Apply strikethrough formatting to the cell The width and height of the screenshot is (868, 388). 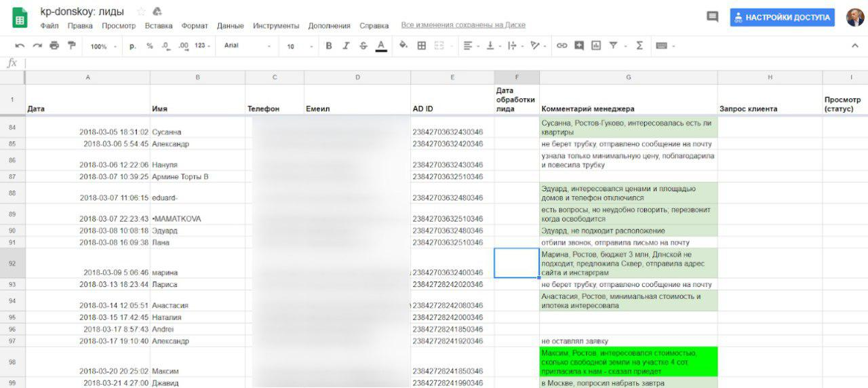tap(363, 45)
